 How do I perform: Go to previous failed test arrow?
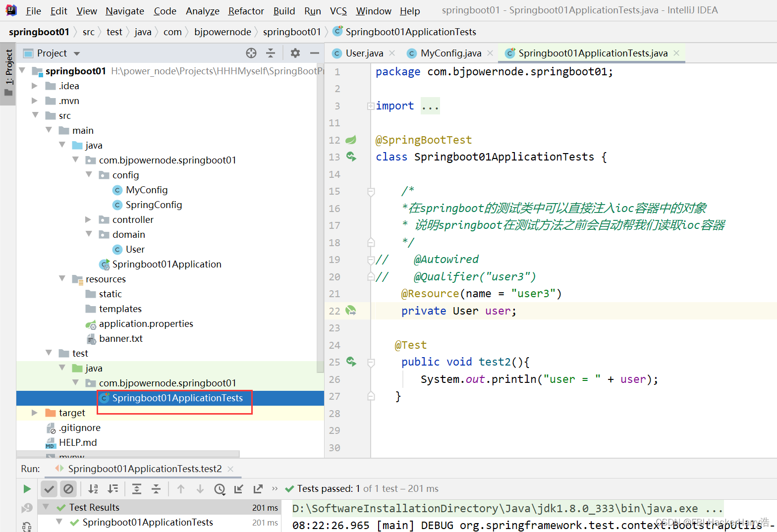pos(181,489)
